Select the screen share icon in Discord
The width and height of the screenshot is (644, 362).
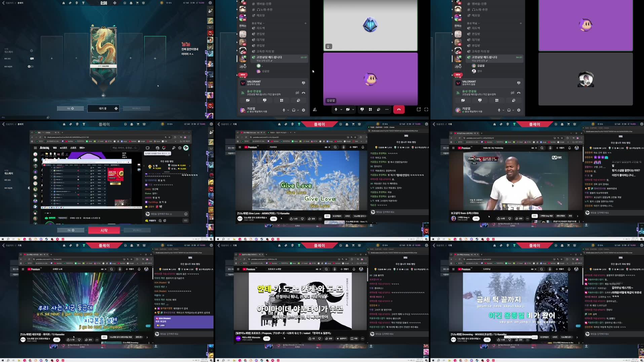click(x=363, y=109)
